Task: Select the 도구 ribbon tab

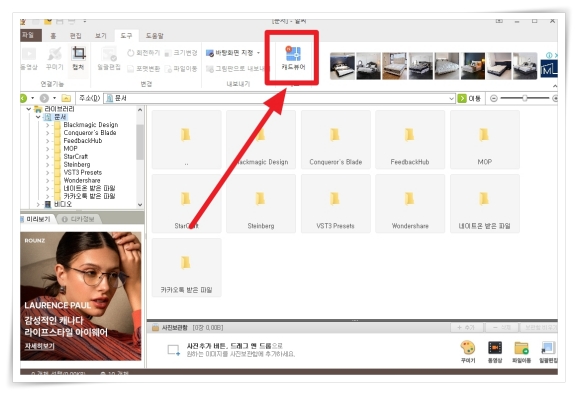Action: [126, 35]
